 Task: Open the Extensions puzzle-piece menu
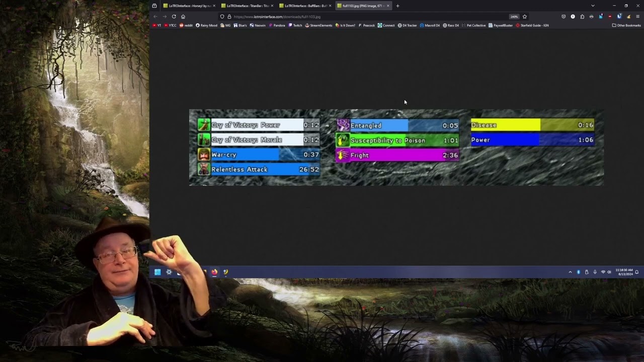pyautogui.click(x=582, y=17)
